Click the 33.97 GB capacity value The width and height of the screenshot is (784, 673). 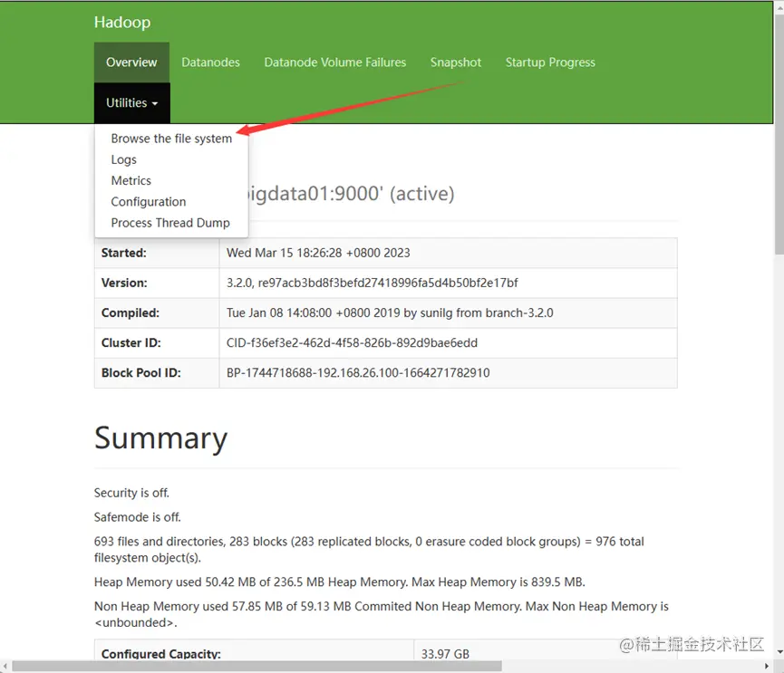click(x=445, y=654)
